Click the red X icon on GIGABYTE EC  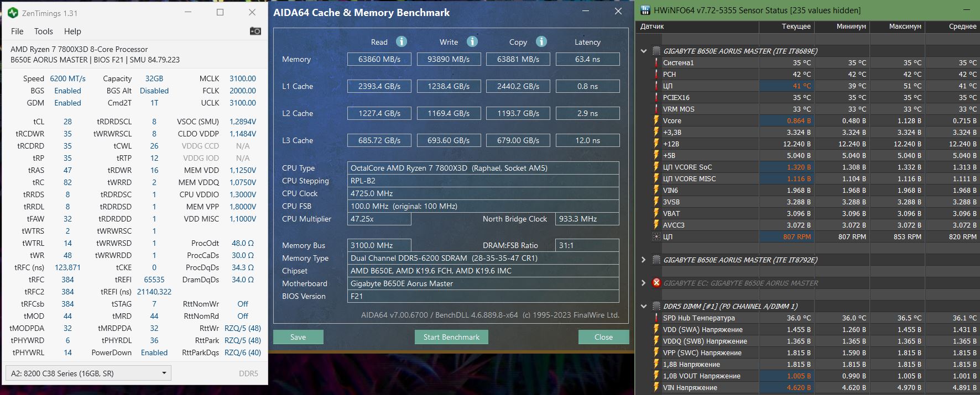(656, 283)
